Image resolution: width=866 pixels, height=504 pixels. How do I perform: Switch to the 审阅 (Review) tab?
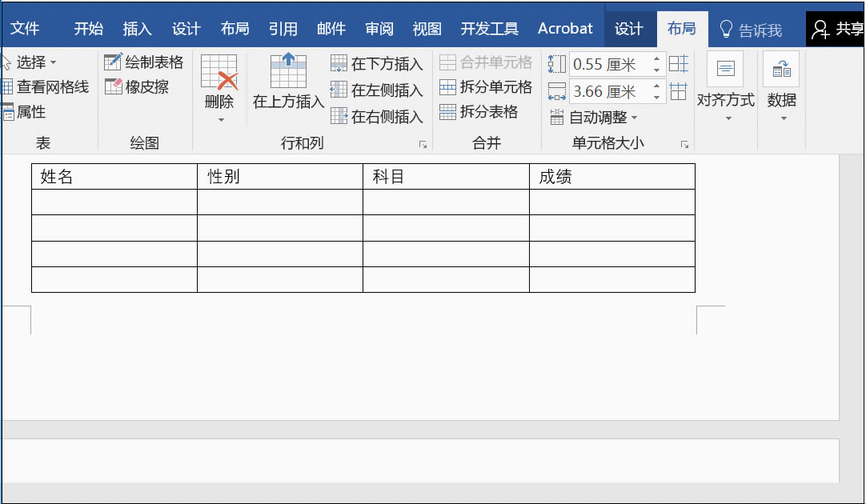[379, 29]
